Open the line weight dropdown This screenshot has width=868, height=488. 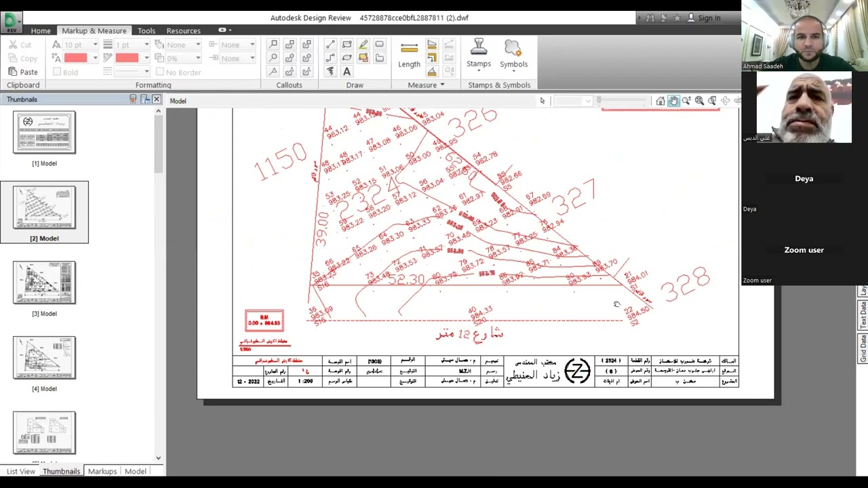(x=146, y=45)
